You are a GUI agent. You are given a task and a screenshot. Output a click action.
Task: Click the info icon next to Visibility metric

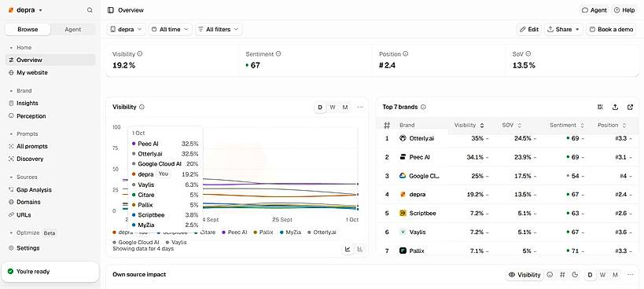140,53
